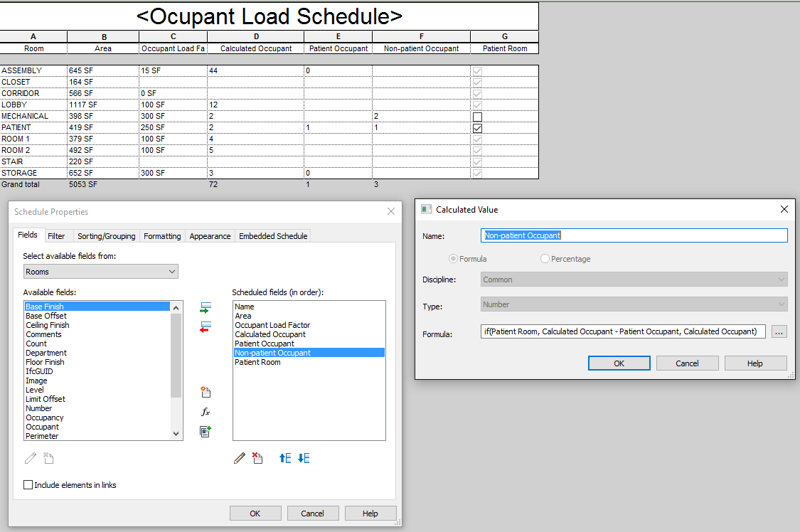Open the Sorting/Grouping tab
Viewport: 800px width, 532px height.
(106, 236)
